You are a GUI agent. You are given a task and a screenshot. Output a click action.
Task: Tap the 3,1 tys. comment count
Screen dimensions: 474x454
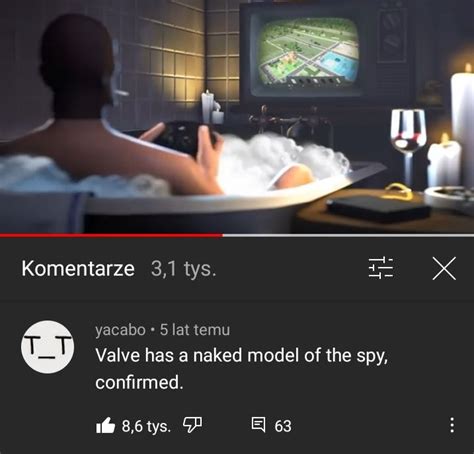tap(184, 269)
